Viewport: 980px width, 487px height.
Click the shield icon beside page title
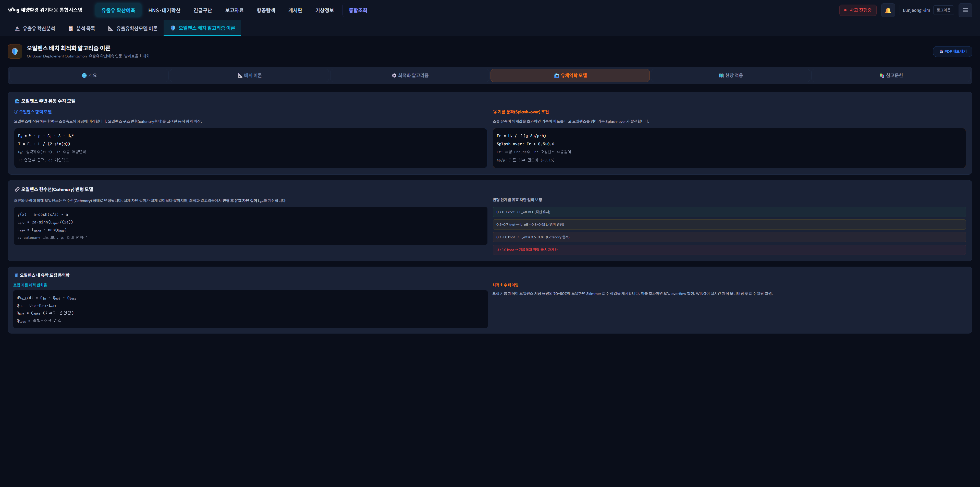pos(15,51)
